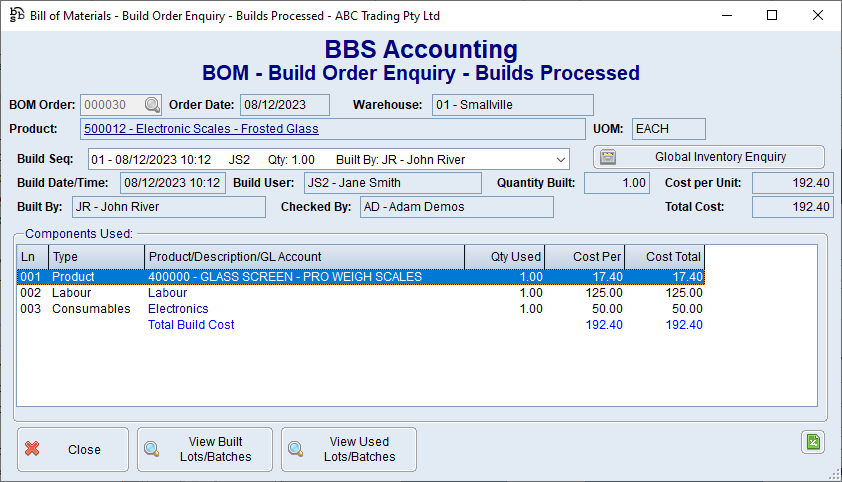Follow the 500012 Electronic Scales product link
The image size is (842, 482).
[201, 129]
